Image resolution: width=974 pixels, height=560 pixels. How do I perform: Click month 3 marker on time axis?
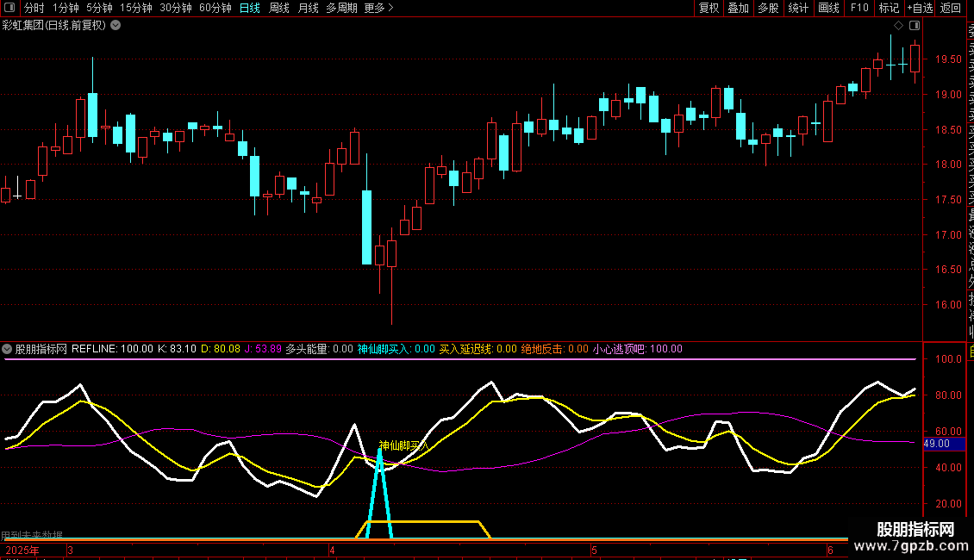70,550
